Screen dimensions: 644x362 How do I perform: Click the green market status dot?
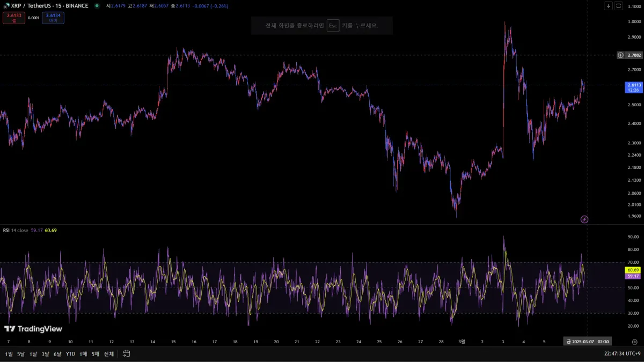pos(97,6)
